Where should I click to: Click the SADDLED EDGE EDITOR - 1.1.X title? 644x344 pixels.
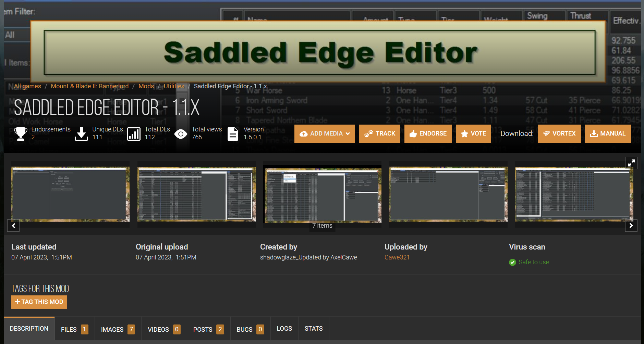click(x=107, y=107)
